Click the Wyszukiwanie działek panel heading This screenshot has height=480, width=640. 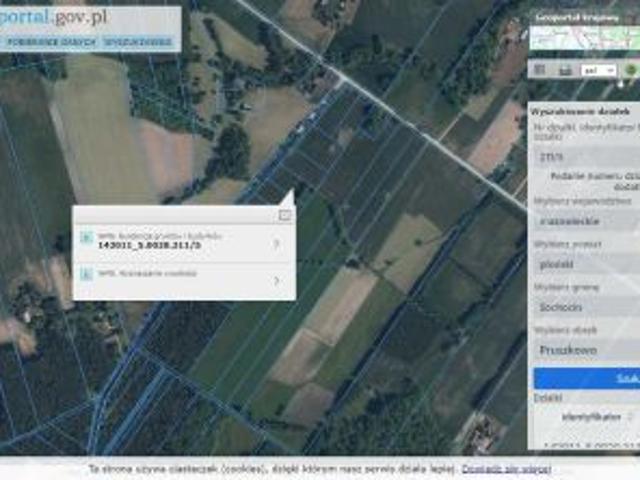coord(579,111)
